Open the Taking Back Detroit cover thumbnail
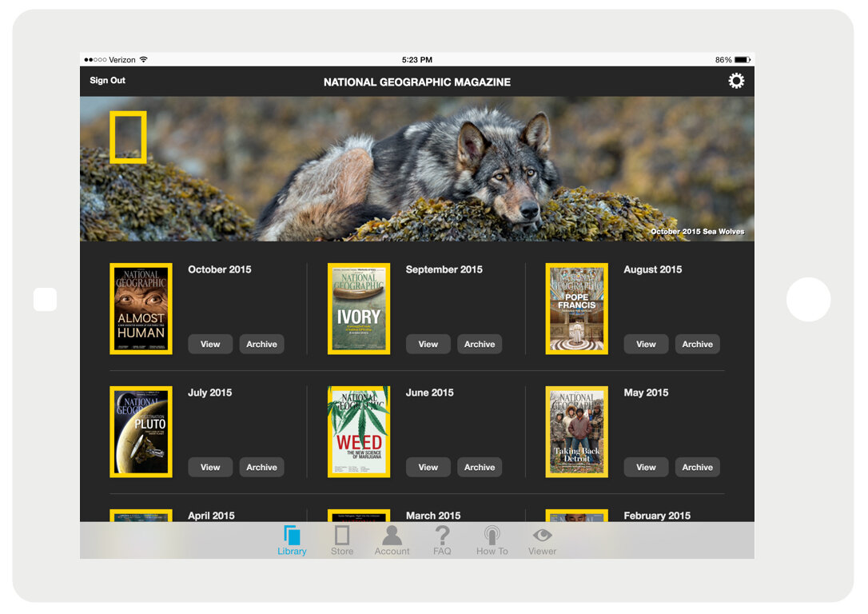 577,432
